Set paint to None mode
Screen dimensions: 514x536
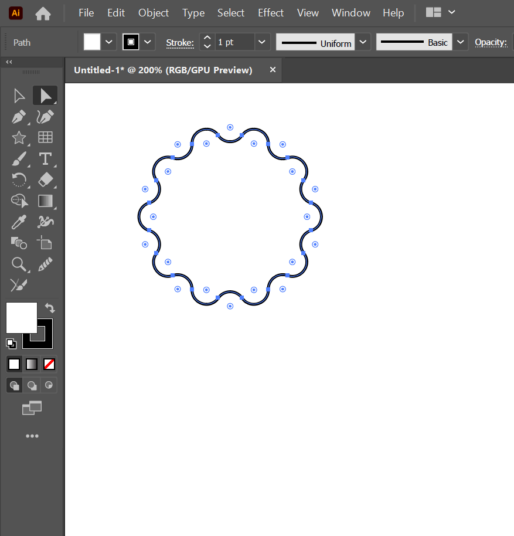click(49, 364)
